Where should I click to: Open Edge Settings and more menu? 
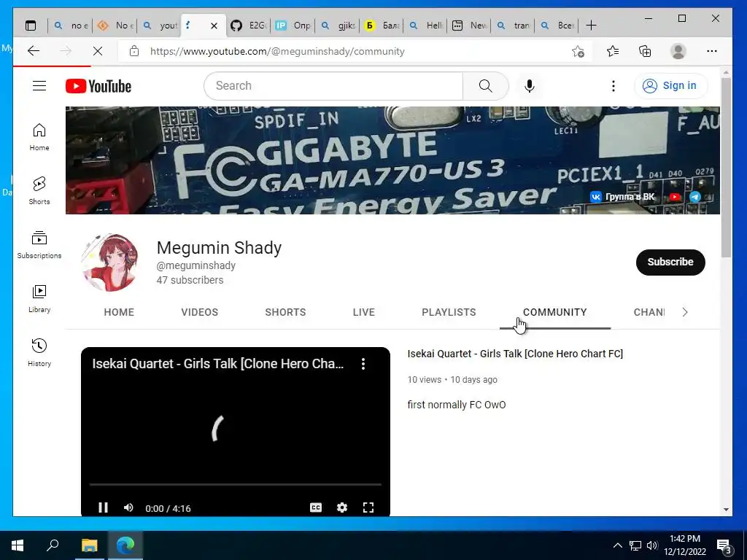pyautogui.click(x=712, y=51)
